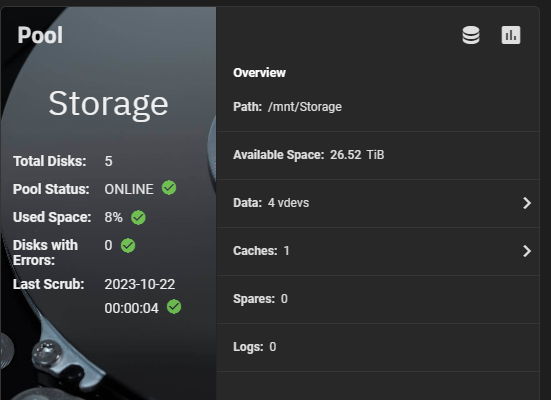The width and height of the screenshot is (551, 400).
Task: Expand the Caches row chevron
Action: (x=526, y=251)
